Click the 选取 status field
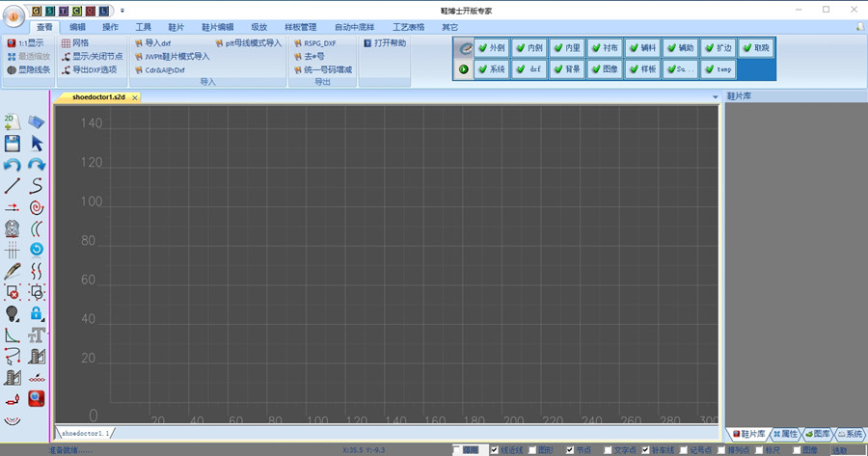868x456 pixels. pyautogui.click(x=847, y=450)
